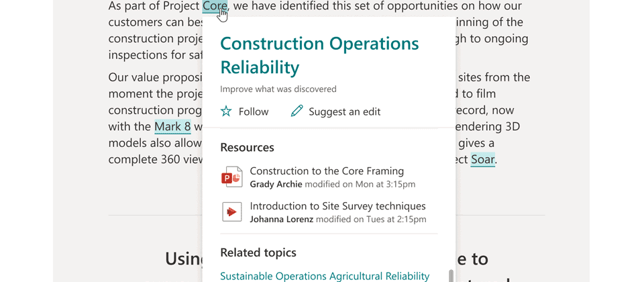Choose the Suggest an edit text

(x=345, y=112)
